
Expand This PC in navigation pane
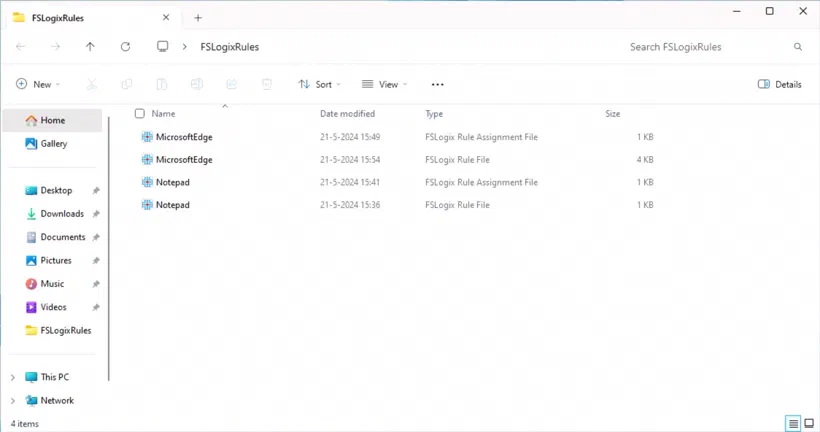click(13, 377)
